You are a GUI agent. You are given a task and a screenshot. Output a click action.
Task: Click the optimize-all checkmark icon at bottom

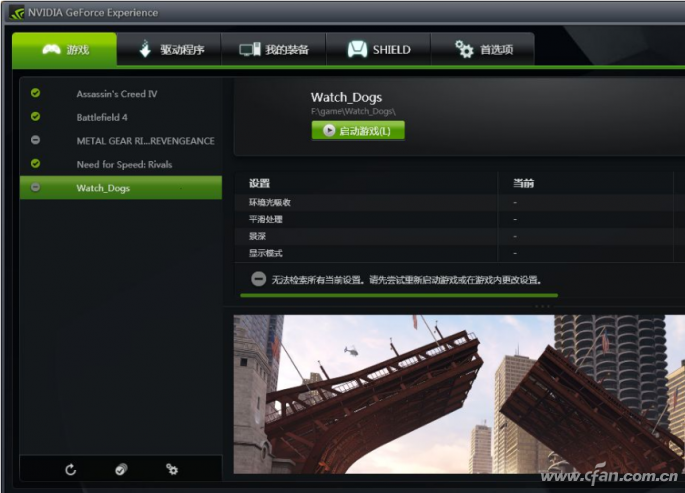(121, 469)
